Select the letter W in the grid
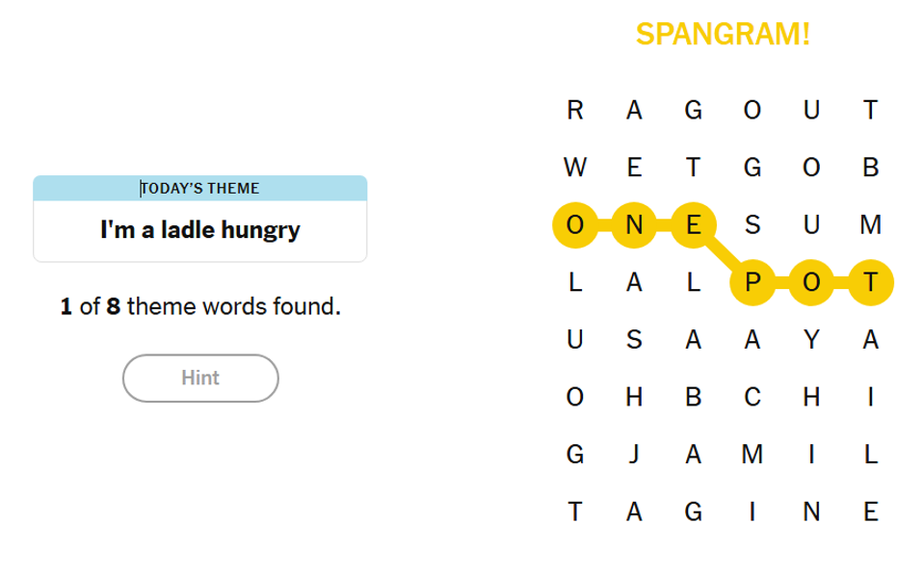The width and height of the screenshot is (924, 576). (x=575, y=169)
